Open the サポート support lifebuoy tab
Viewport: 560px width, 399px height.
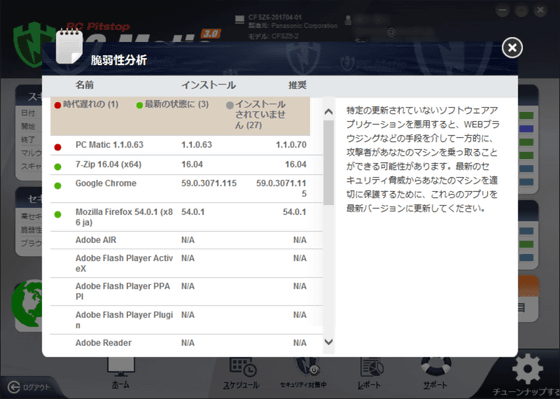click(435, 374)
